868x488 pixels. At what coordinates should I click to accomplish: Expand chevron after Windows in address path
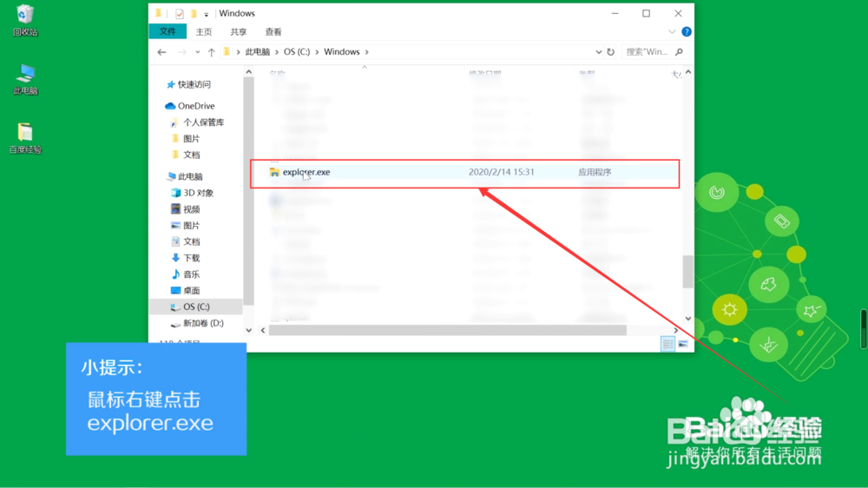(x=366, y=52)
